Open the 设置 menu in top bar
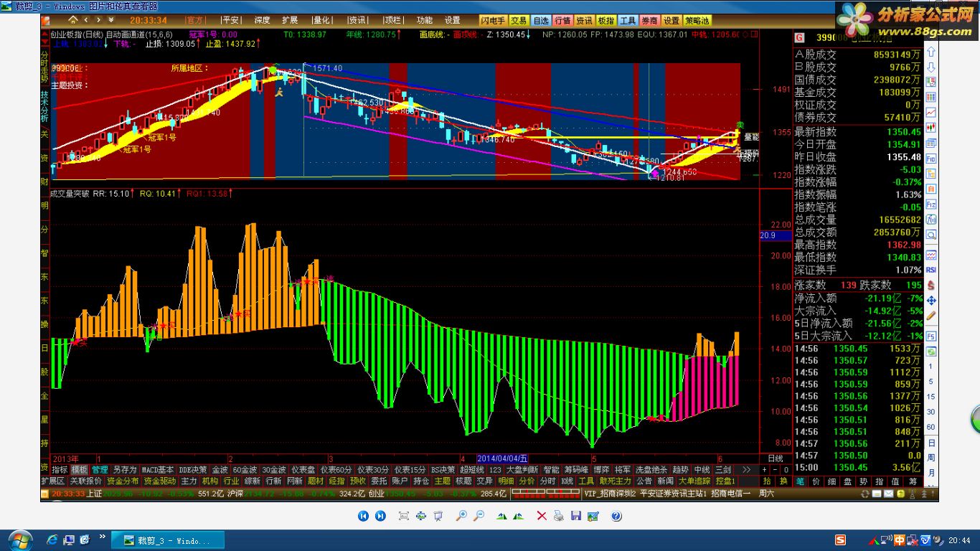This screenshot has height=551, width=980. [452, 20]
